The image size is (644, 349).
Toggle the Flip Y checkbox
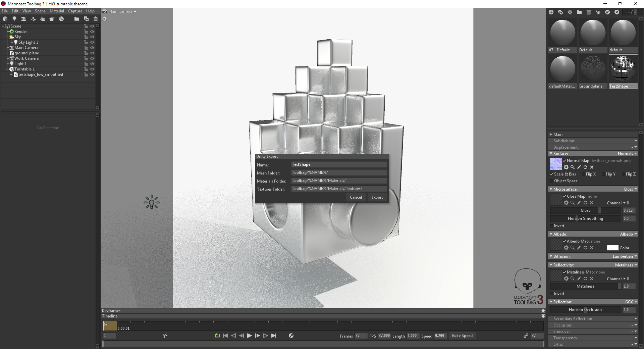(x=603, y=174)
